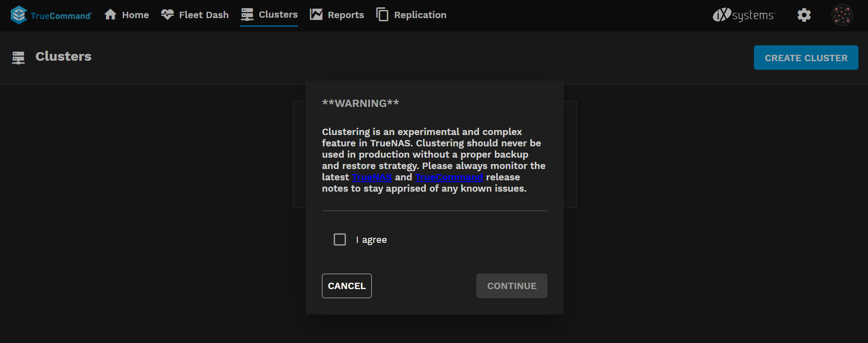868x343 pixels.
Task: Click the Reports chart icon
Action: pyautogui.click(x=316, y=14)
